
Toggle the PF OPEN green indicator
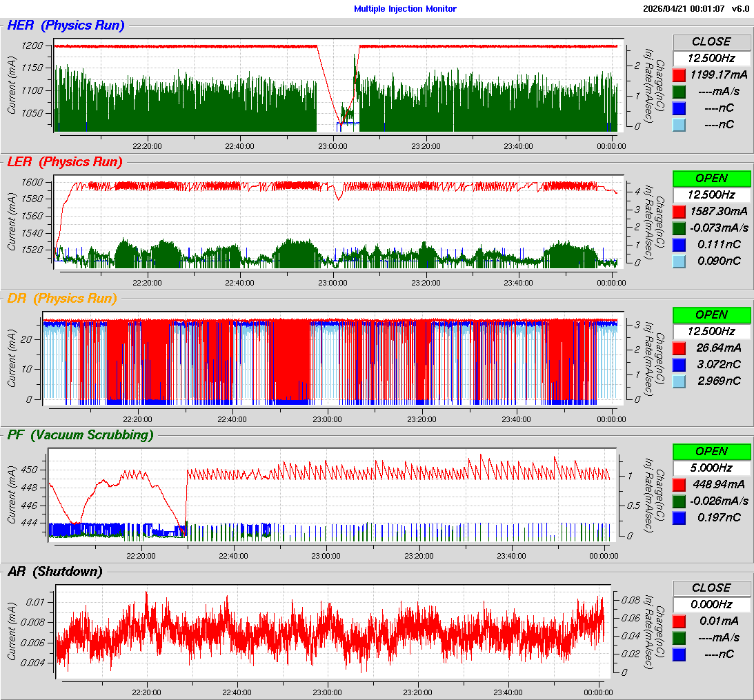tap(711, 451)
